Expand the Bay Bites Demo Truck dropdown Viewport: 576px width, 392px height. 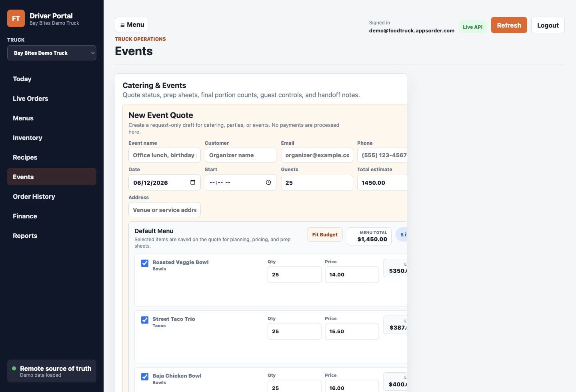coord(52,53)
